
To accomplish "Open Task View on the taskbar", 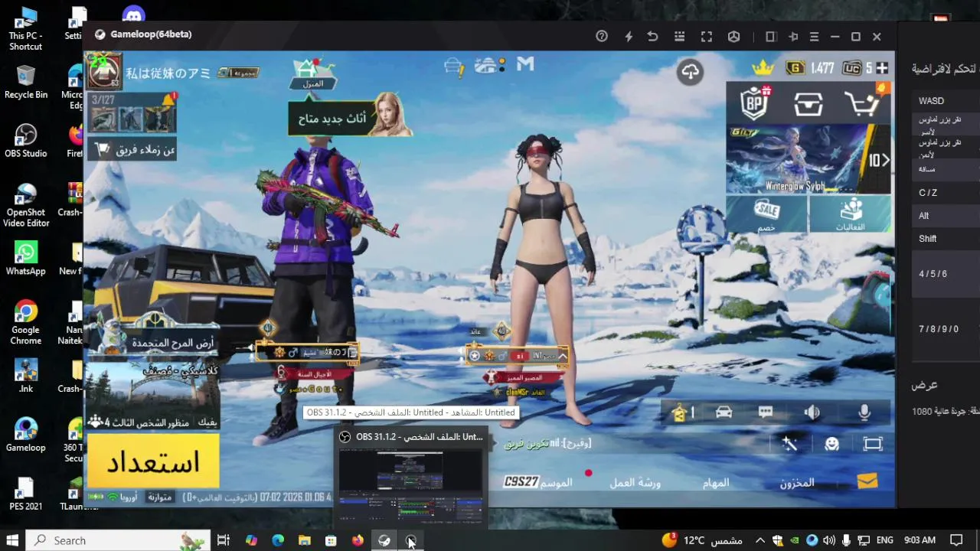I will click(224, 540).
